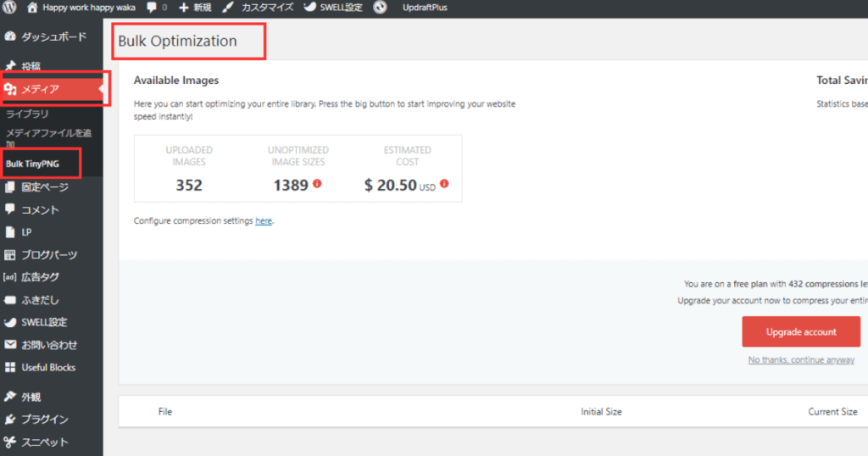
Task: Click the plus icon for new post
Action: tap(184, 8)
